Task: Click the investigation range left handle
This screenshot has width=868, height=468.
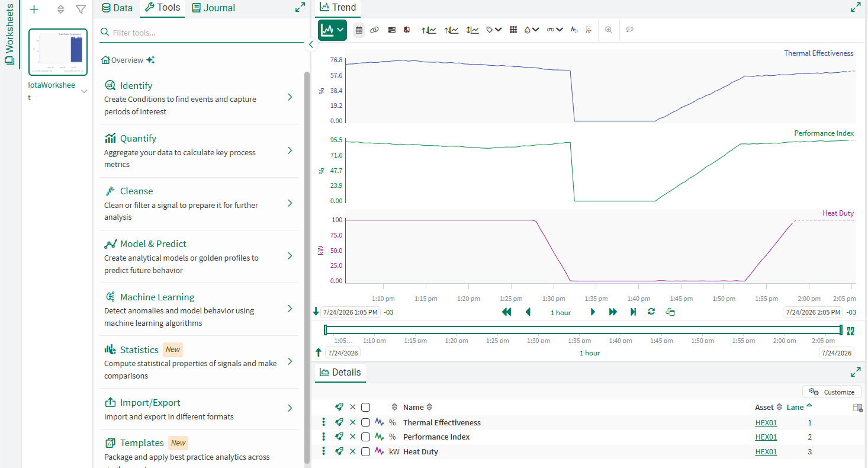Action: coord(326,330)
